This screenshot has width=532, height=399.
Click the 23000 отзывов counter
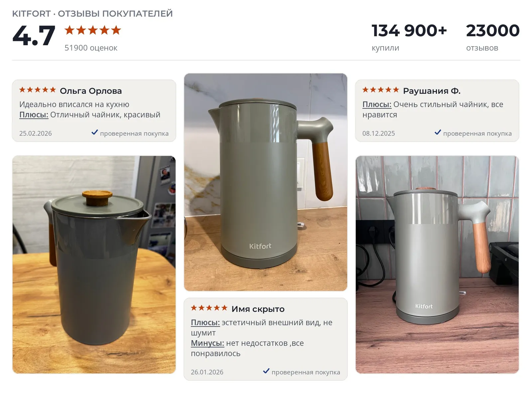(493, 37)
